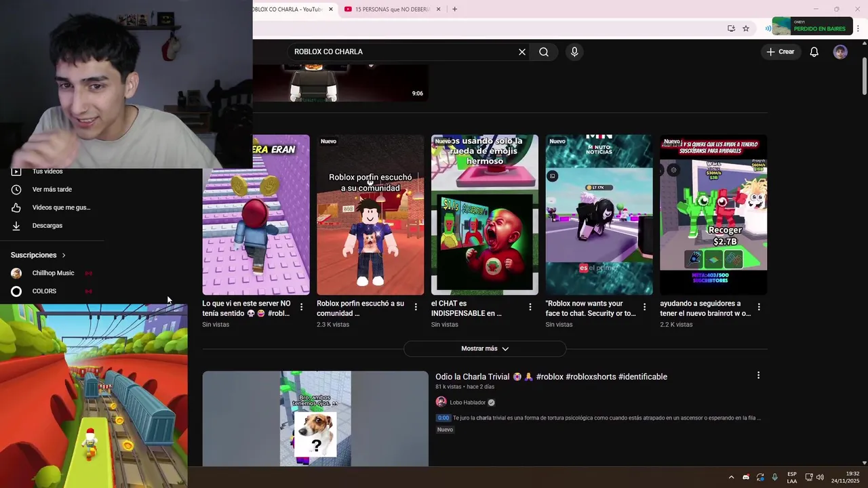Viewport: 868px width, 488px height.
Task: Click the Odio la Charla Trivial thumbnail
Action: [x=315, y=418]
